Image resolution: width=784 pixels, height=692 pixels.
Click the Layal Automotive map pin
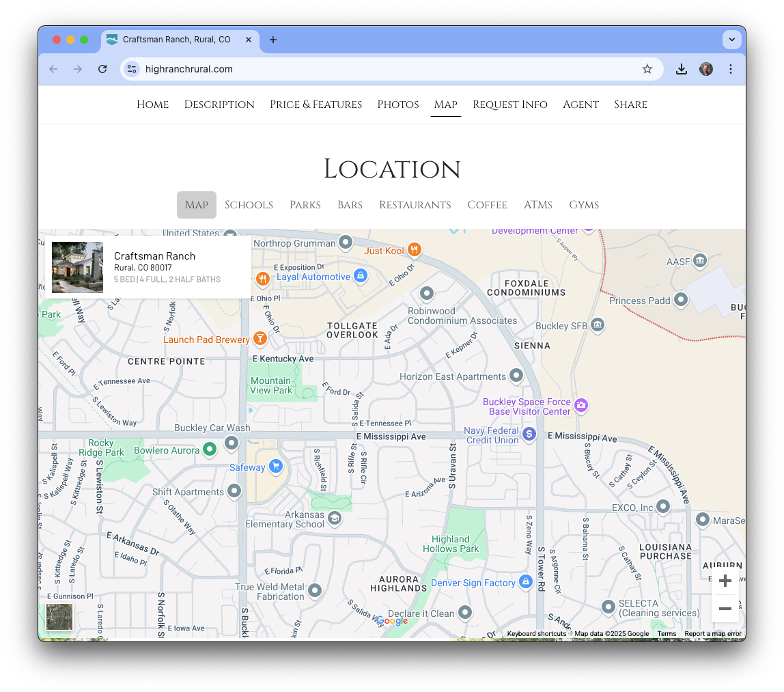pos(361,275)
